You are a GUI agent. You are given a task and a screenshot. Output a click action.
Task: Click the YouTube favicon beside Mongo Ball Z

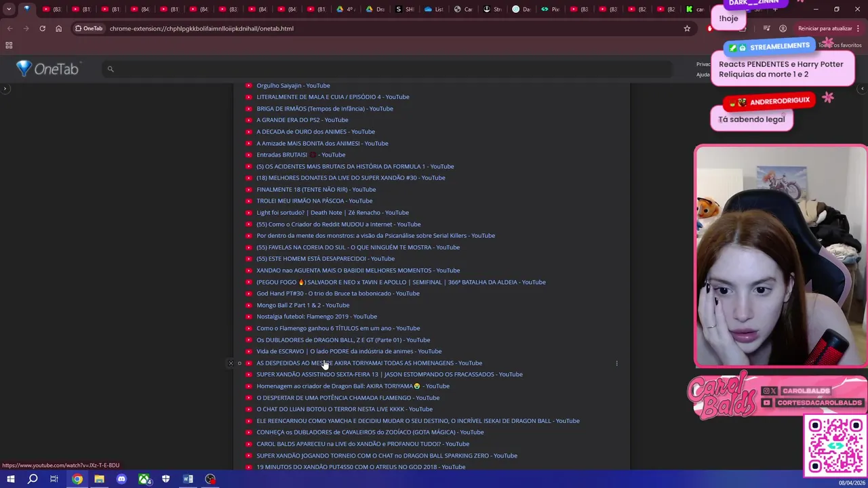pos(248,305)
